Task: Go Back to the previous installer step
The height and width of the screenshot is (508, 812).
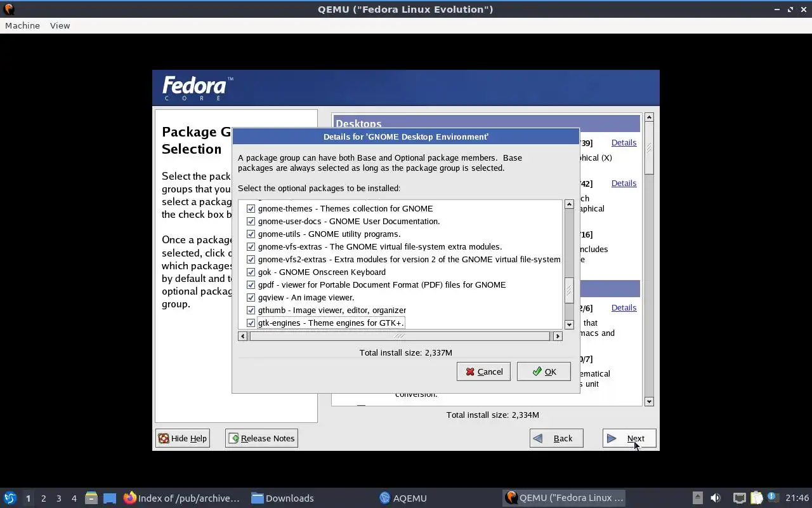Action: pos(556,438)
